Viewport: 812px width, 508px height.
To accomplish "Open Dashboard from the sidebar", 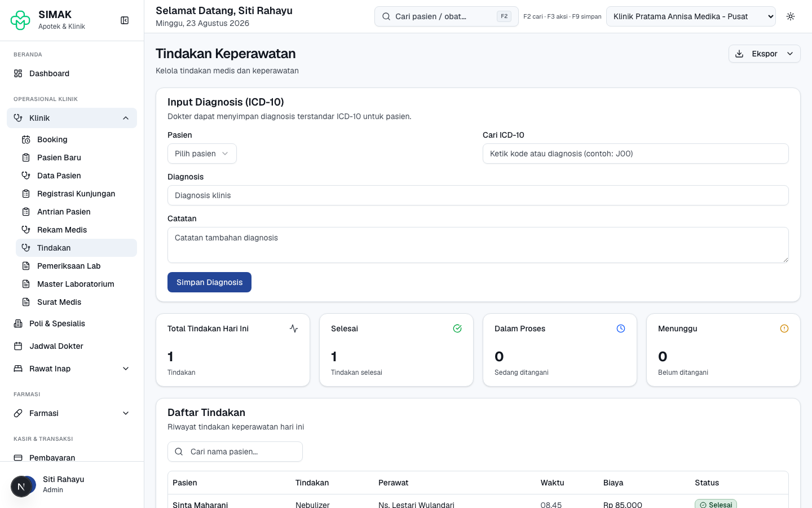I will pos(72,73).
